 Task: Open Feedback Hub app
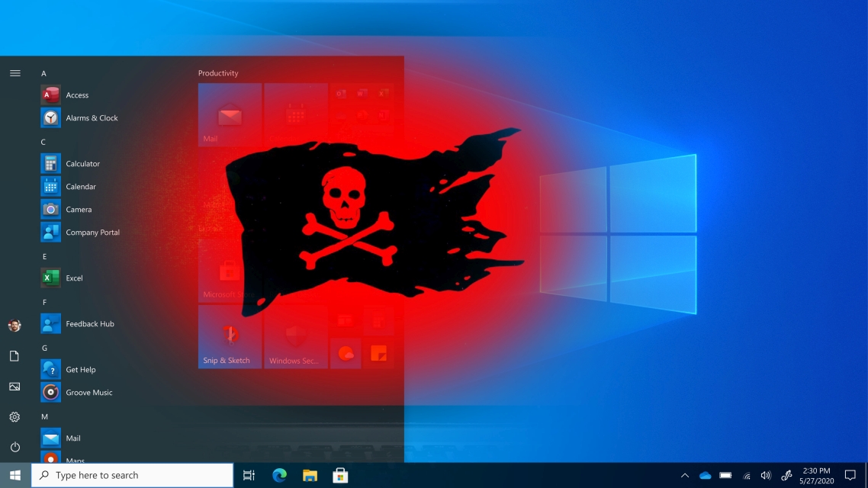point(89,324)
